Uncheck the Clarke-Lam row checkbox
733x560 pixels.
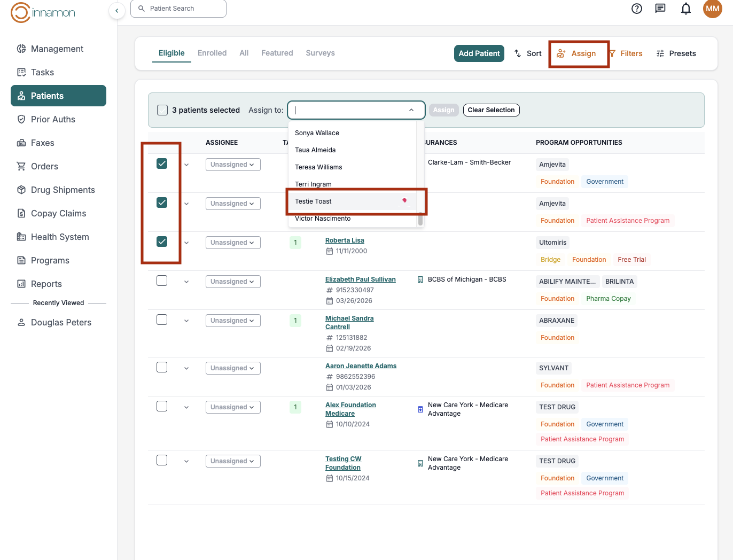click(162, 164)
